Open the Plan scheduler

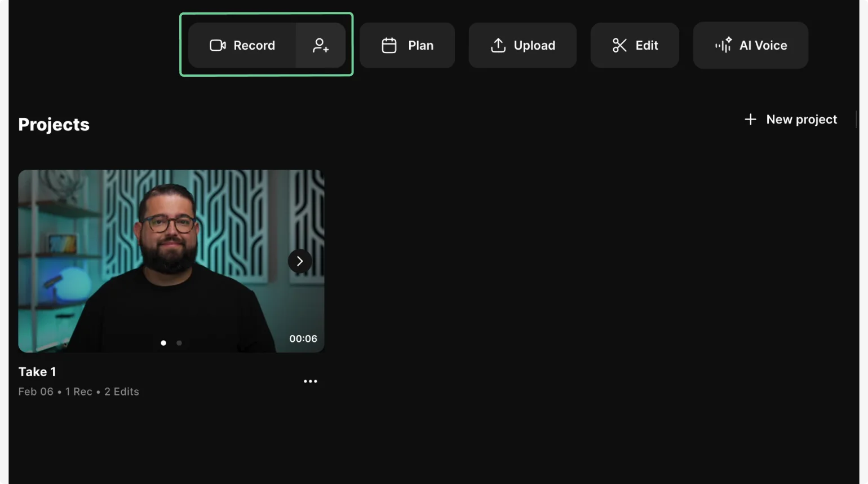click(407, 45)
